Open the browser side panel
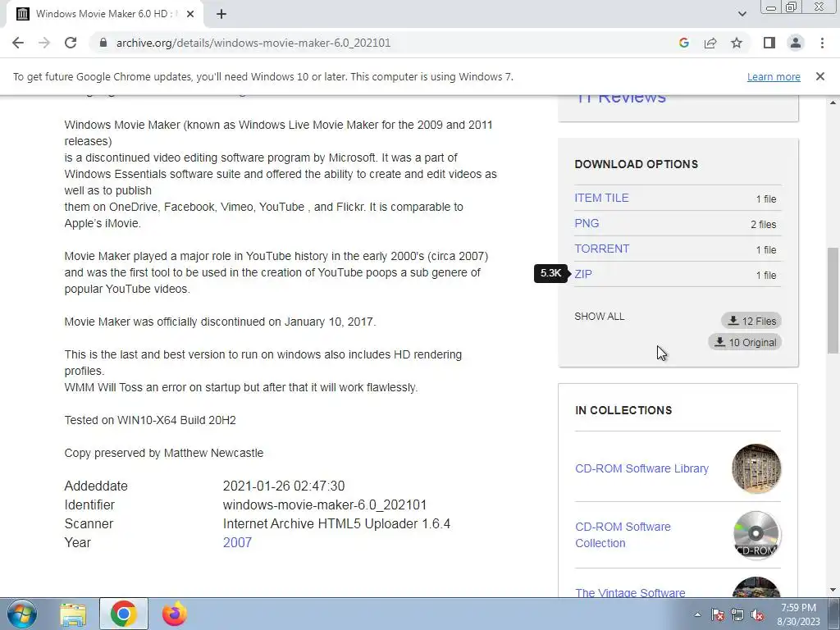Screen dimensions: 840x630 pyautogui.click(x=769, y=43)
